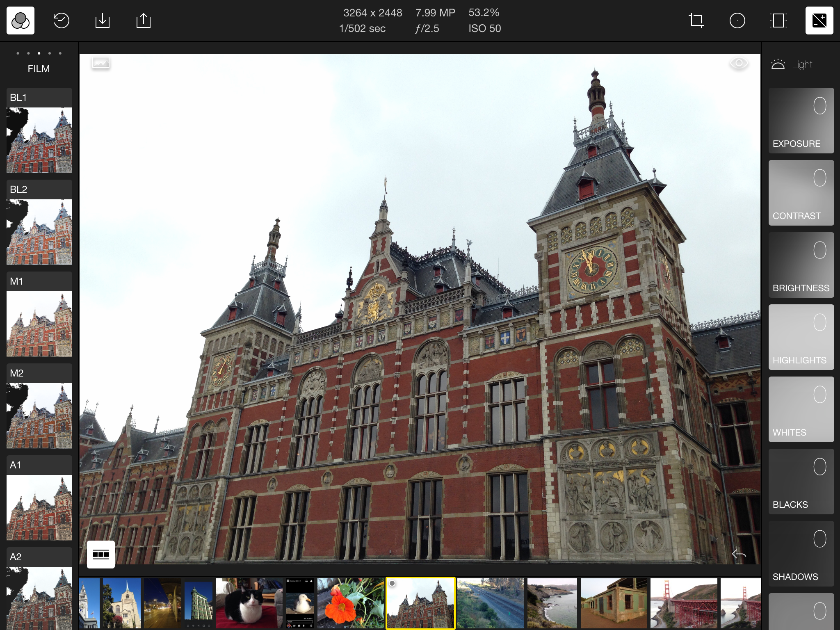Click the WHITES adjustment tile
Viewport: 840px width, 630px height.
click(801, 409)
